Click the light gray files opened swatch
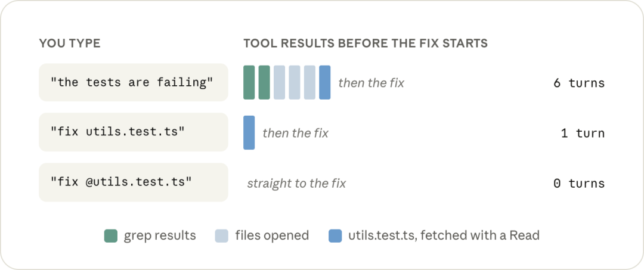 tap(222, 235)
